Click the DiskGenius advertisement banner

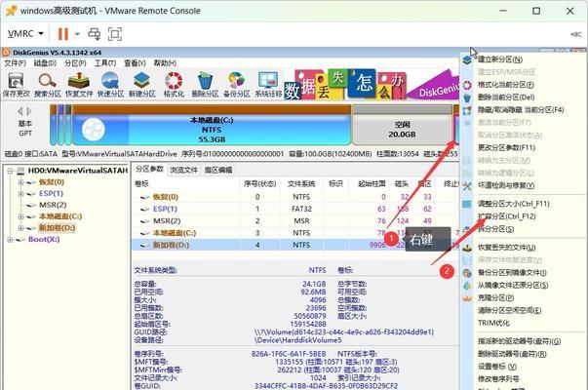click(372, 85)
